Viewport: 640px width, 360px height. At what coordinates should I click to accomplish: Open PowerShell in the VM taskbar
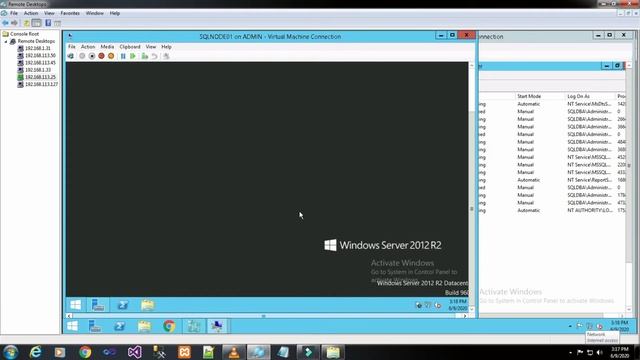123,304
